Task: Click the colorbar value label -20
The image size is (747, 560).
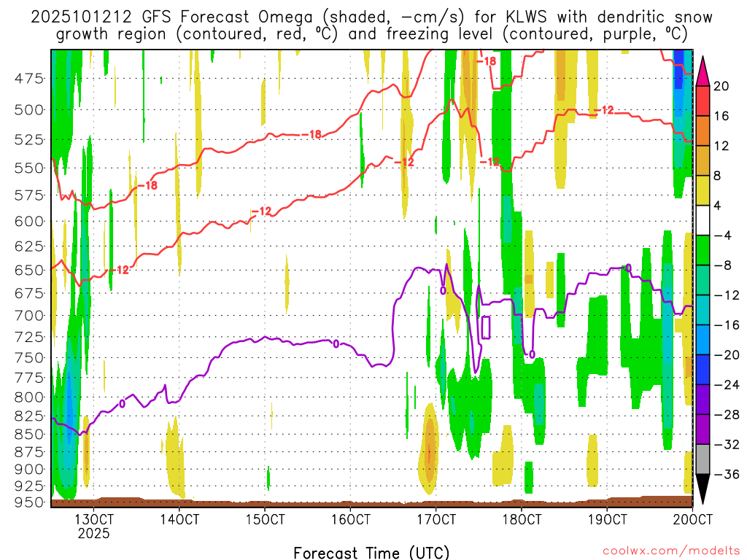Action: coord(727,355)
